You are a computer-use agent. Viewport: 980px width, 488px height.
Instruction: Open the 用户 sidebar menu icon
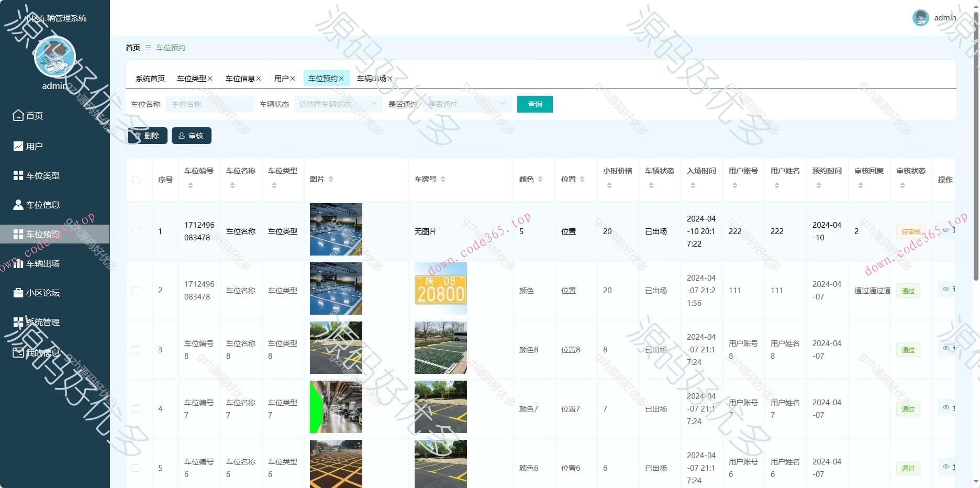18,146
